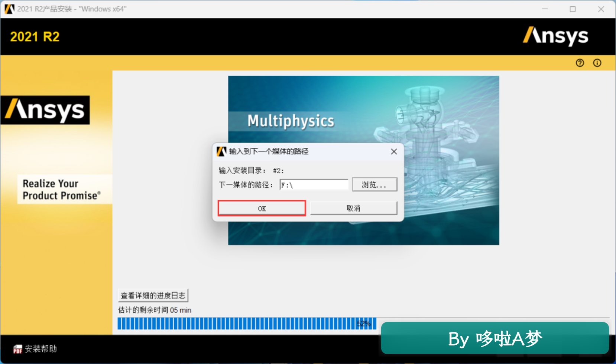Maximize the installer window

[x=573, y=9]
